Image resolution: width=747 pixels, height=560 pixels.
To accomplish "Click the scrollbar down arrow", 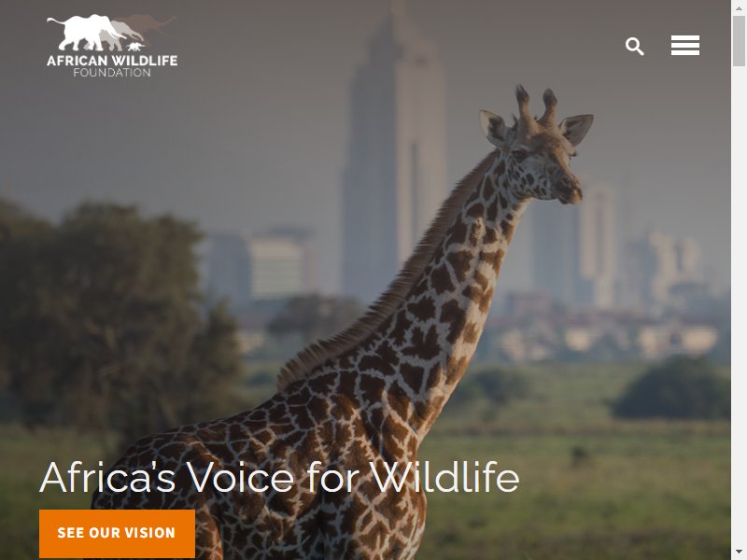I will (x=739, y=553).
